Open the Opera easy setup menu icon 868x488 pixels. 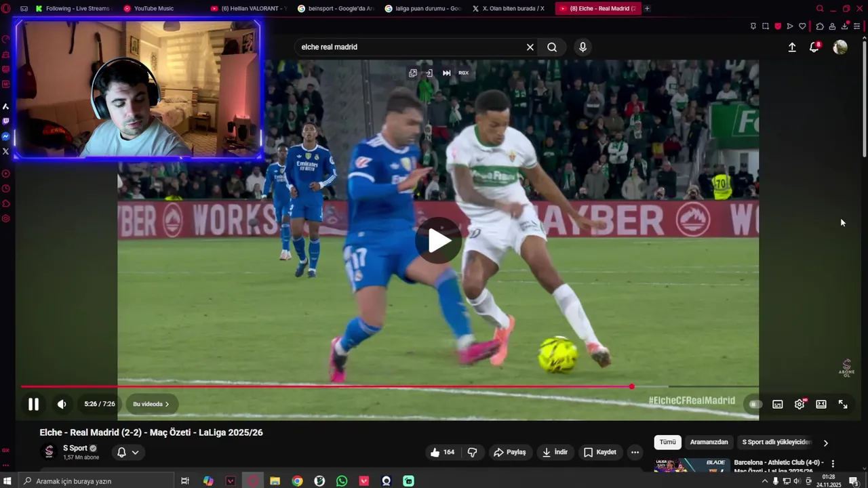point(856,26)
